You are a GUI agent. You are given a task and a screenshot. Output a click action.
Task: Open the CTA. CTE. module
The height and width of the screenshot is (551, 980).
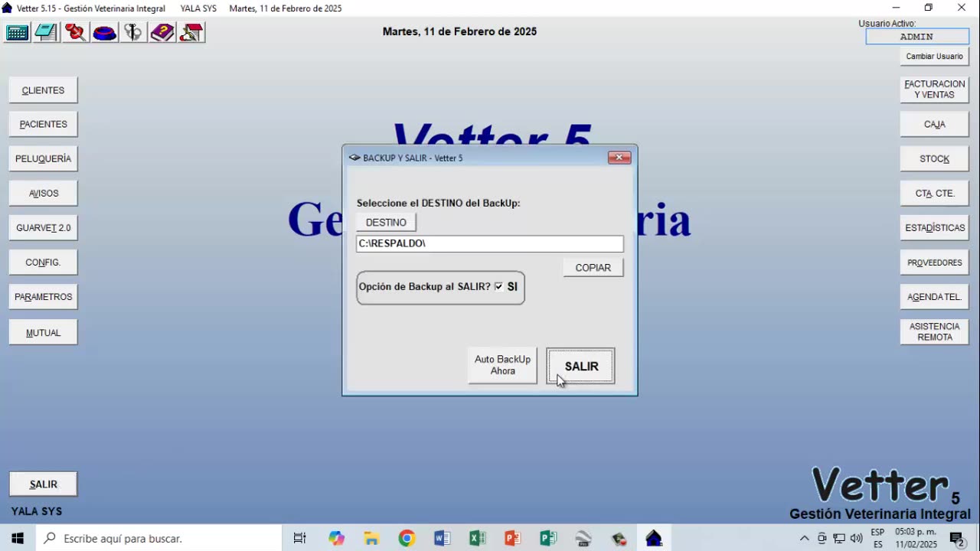935,194
